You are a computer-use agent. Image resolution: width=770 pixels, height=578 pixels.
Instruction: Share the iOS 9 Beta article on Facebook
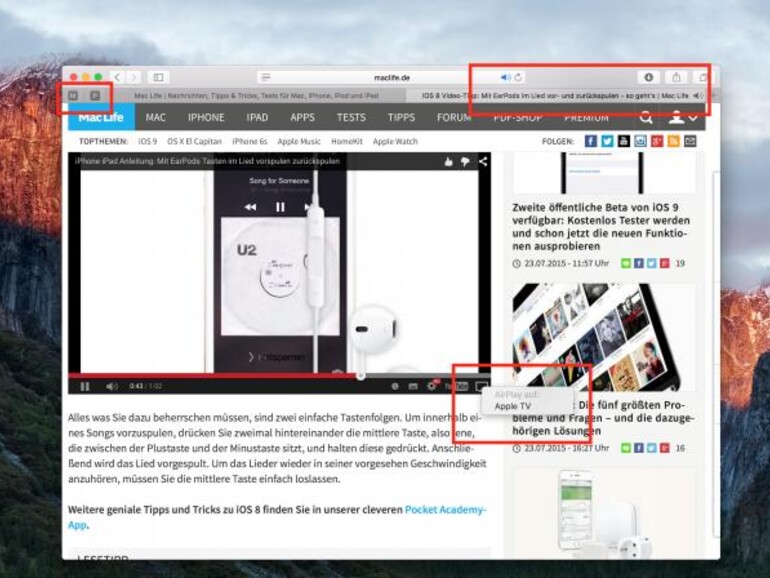(638, 264)
